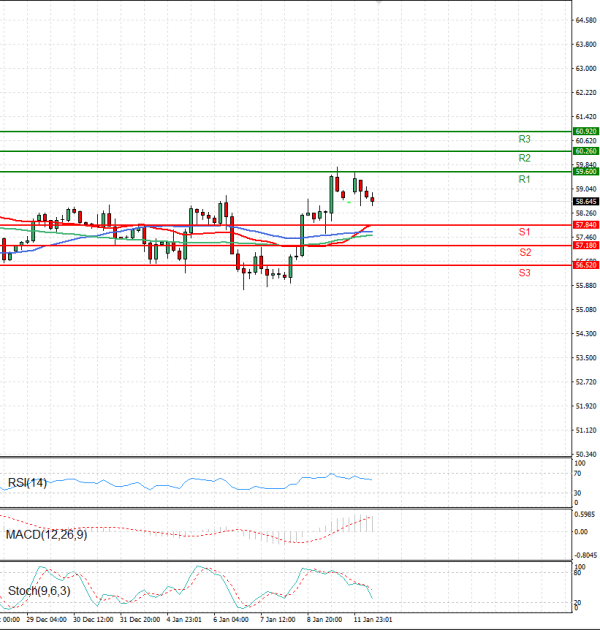
Task: Select the 56.520 red price tag
Action: (585, 265)
